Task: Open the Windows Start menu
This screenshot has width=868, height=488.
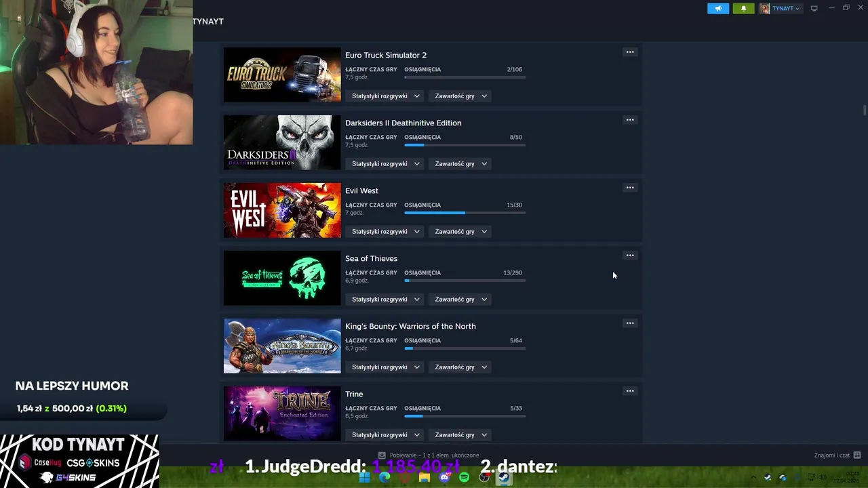Action: pos(365,477)
